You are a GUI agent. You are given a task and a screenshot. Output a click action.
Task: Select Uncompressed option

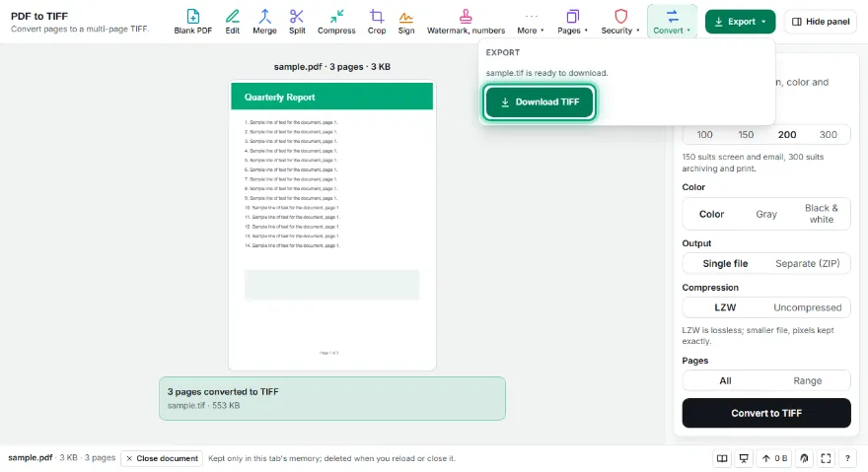click(807, 307)
